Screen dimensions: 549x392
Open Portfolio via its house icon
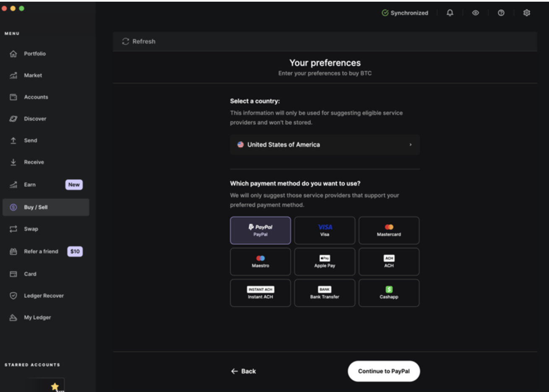(x=13, y=54)
